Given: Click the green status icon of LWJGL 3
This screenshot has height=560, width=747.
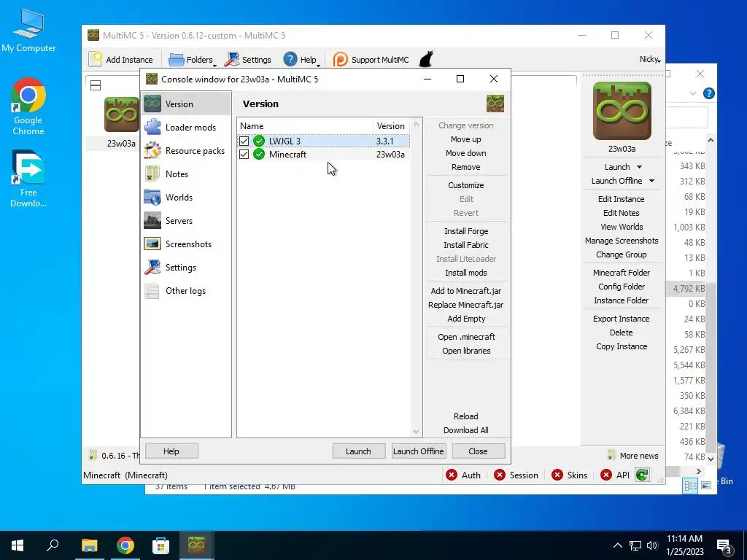Looking at the screenshot, I should coord(259,141).
